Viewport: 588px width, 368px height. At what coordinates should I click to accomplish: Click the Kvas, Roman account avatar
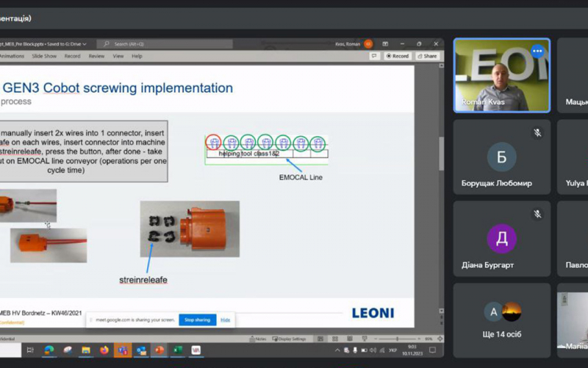tap(368, 44)
